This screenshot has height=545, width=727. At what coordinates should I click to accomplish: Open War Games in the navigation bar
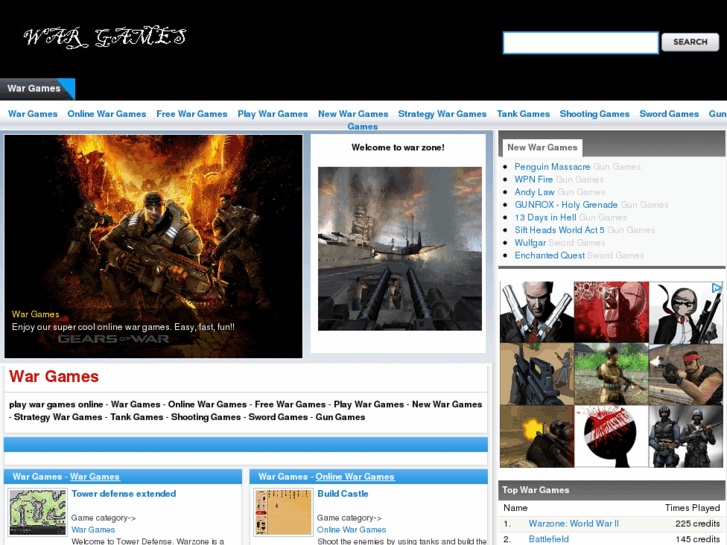(33, 114)
